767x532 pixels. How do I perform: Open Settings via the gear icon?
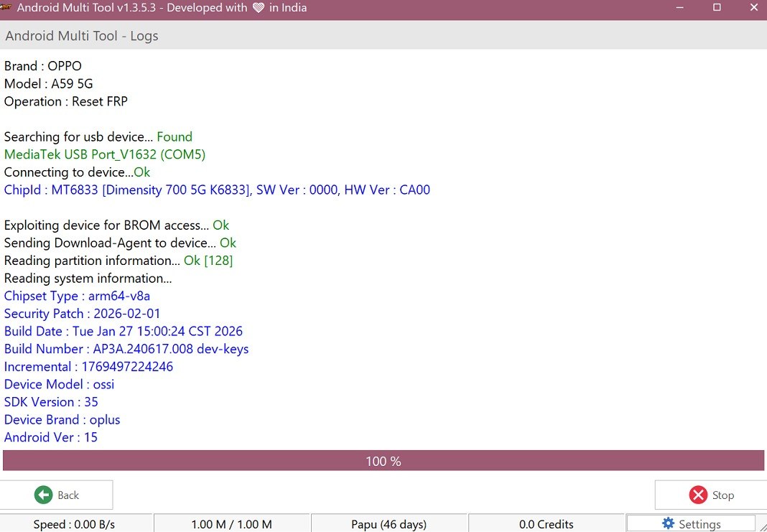point(668,523)
